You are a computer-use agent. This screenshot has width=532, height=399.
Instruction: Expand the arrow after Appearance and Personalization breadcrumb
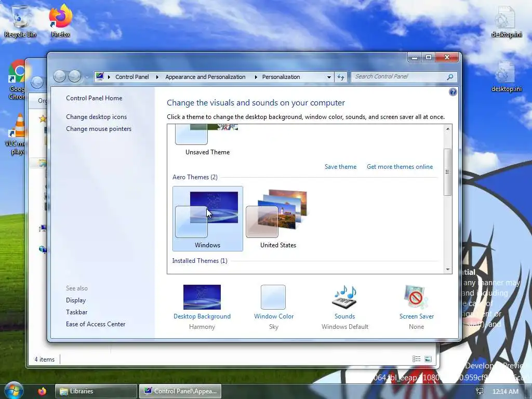256,77
